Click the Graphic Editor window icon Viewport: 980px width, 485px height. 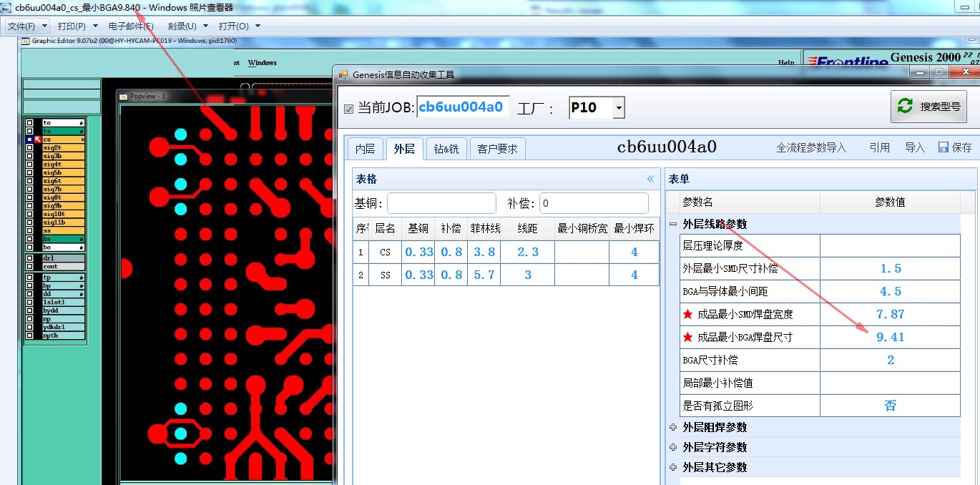click(x=26, y=41)
